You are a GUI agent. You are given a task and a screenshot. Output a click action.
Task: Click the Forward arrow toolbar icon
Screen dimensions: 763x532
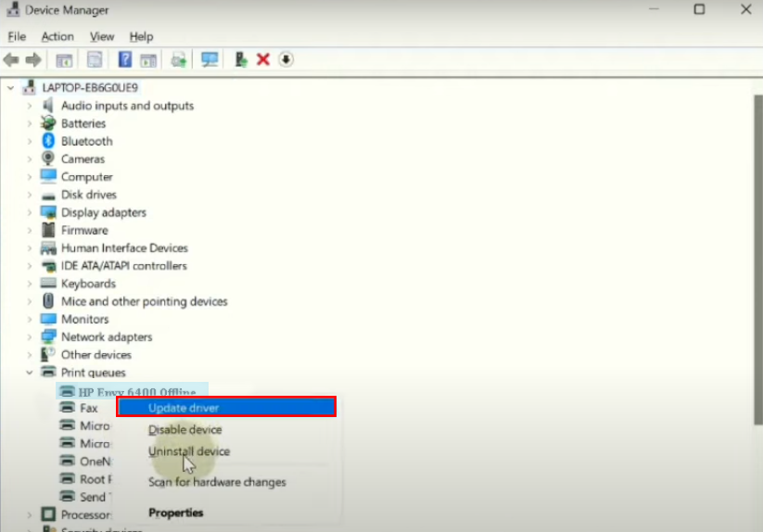click(33, 60)
